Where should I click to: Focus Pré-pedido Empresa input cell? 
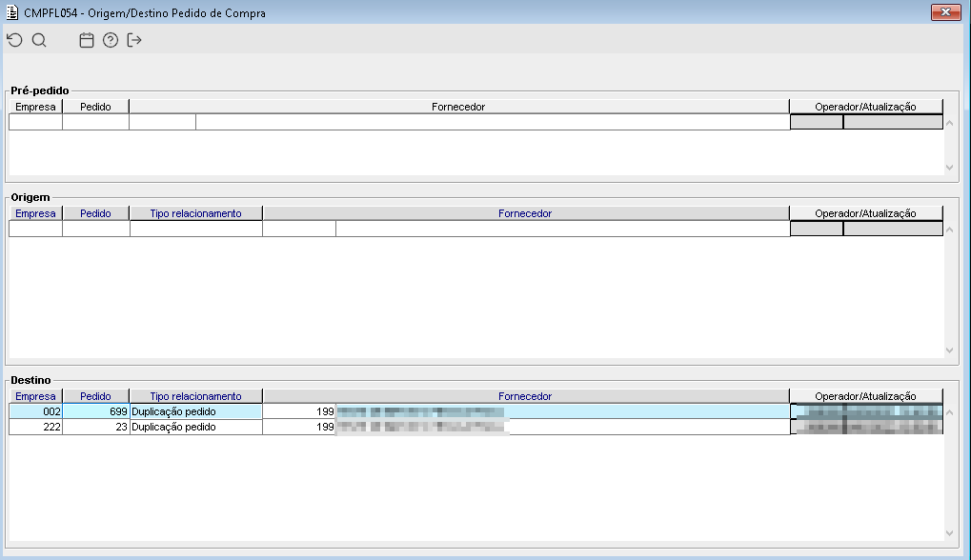[x=35, y=122]
